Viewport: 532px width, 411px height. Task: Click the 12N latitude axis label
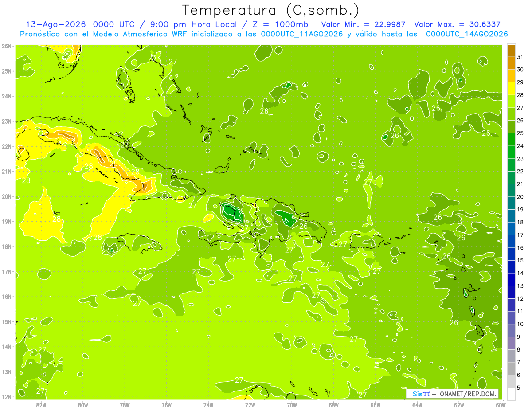pos(7,397)
